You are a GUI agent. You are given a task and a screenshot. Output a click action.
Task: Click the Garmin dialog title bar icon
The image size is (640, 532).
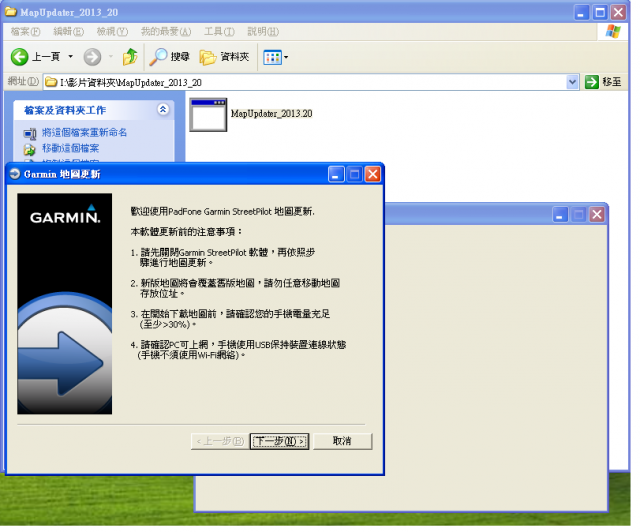[x=15, y=174]
